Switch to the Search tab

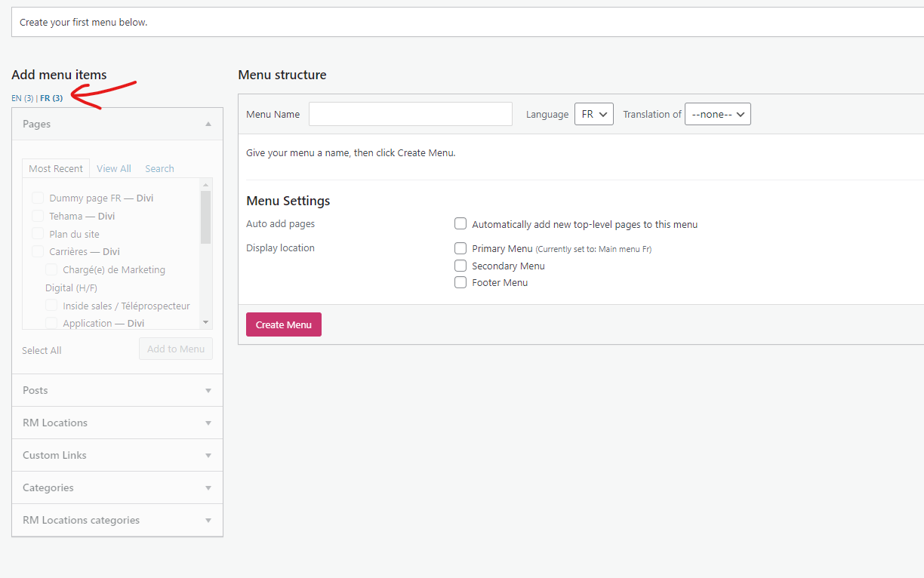tap(159, 168)
